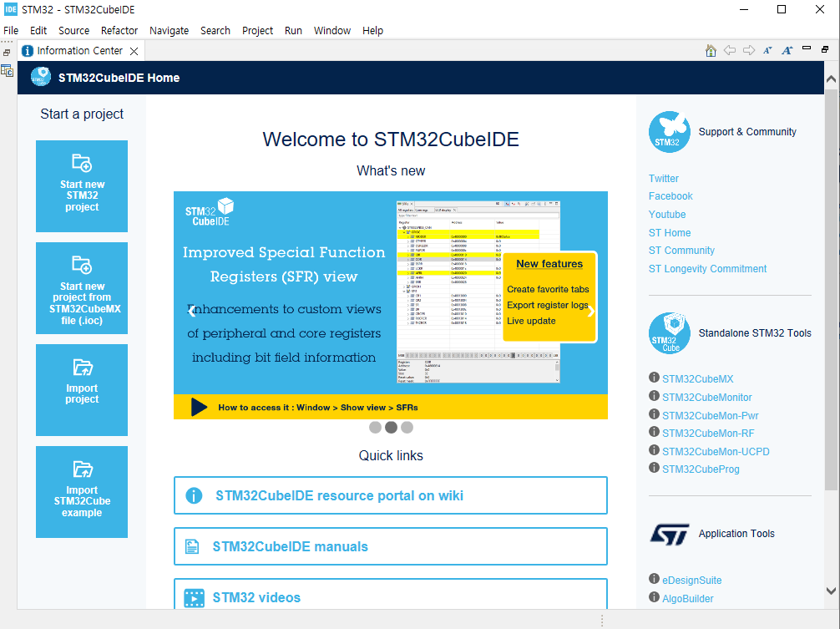Go forward with the right arrow toolbar icon

tap(749, 50)
